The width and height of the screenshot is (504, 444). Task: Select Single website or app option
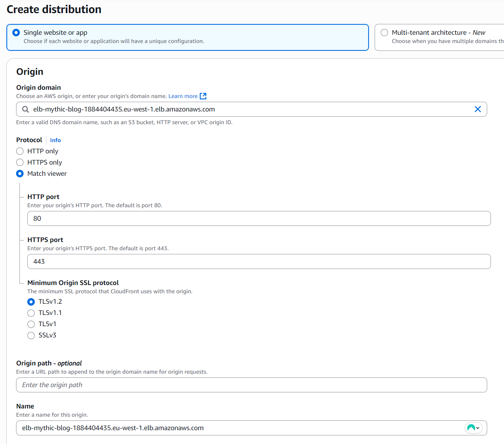coord(16,33)
